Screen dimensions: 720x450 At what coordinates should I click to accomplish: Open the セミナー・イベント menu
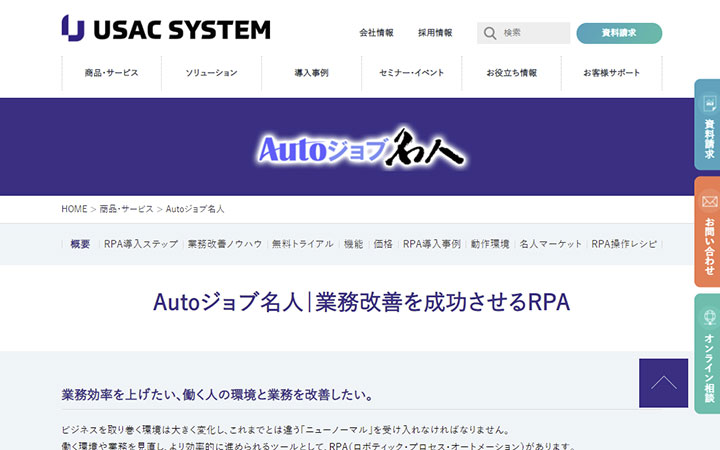(411, 73)
